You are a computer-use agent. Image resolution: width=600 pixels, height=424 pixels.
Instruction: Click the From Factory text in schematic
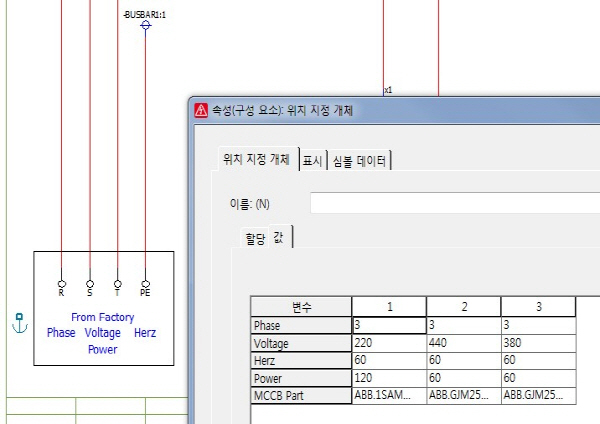103,317
